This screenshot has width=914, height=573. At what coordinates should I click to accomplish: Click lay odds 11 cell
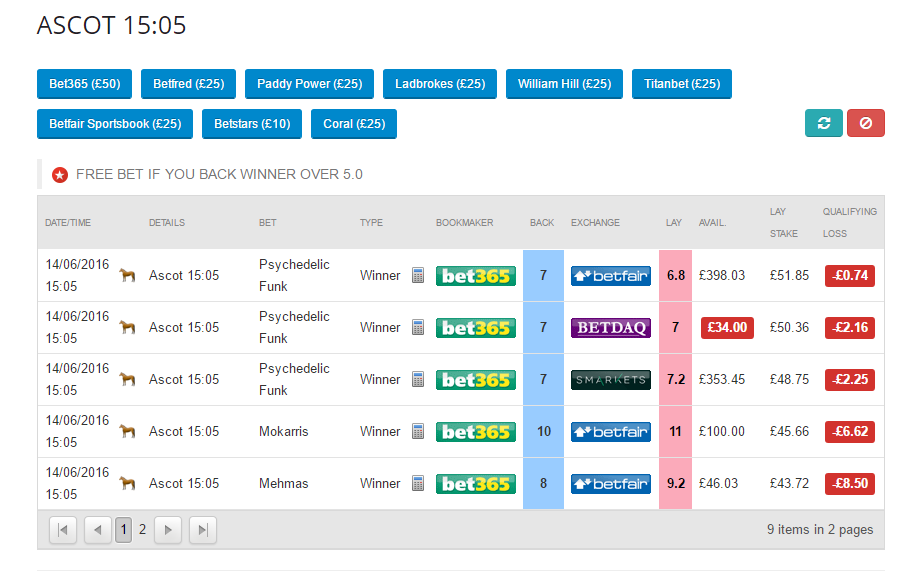click(676, 431)
